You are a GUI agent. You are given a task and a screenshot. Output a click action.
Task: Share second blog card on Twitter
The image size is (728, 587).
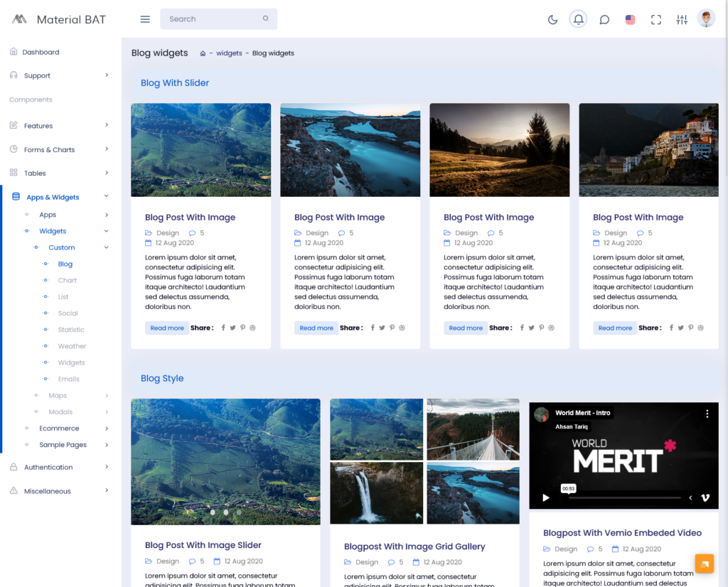coord(382,328)
